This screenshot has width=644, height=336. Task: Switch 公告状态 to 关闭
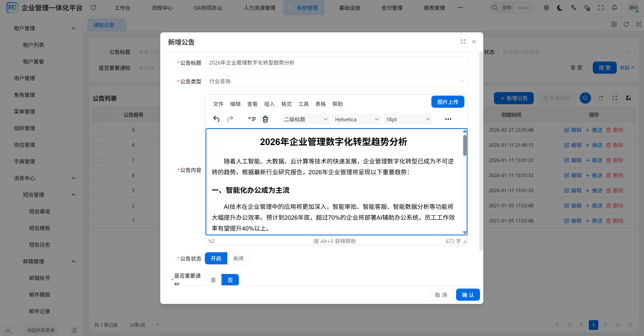click(x=238, y=258)
